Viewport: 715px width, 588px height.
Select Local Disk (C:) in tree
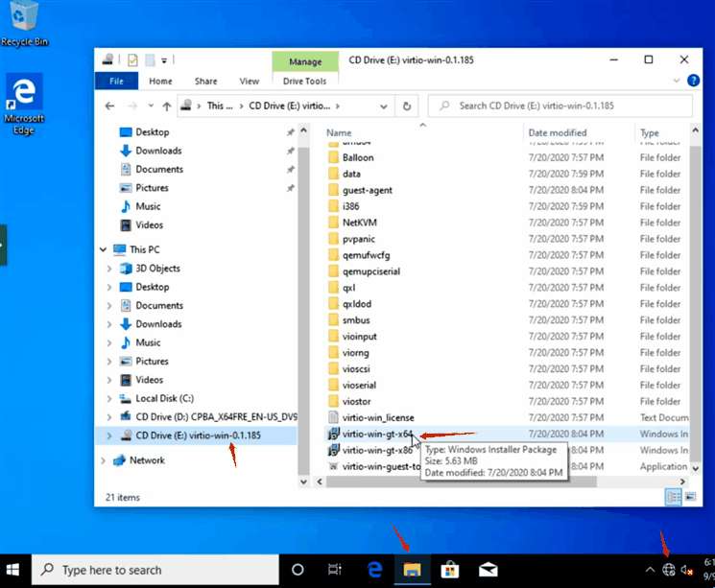[165, 398]
